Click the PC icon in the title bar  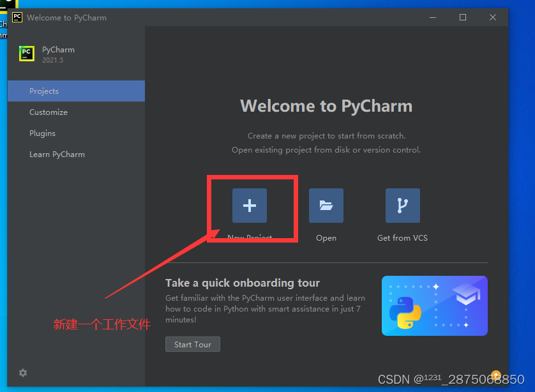click(x=17, y=17)
